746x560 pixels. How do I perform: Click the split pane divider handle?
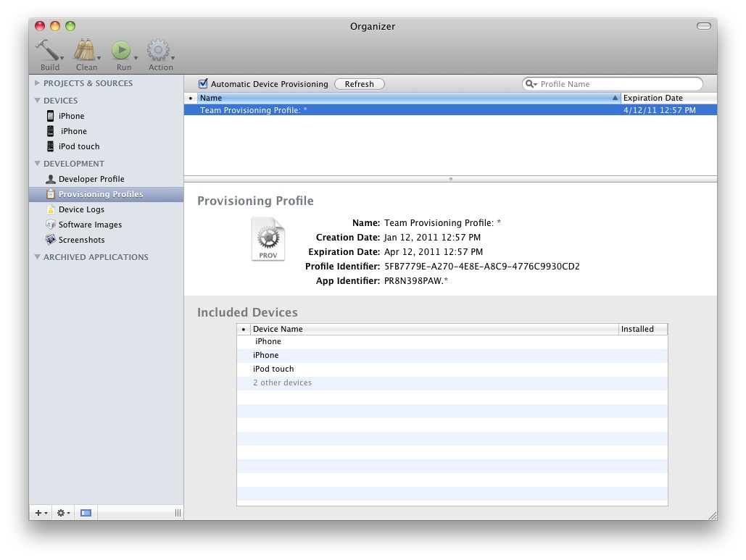[450, 179]
